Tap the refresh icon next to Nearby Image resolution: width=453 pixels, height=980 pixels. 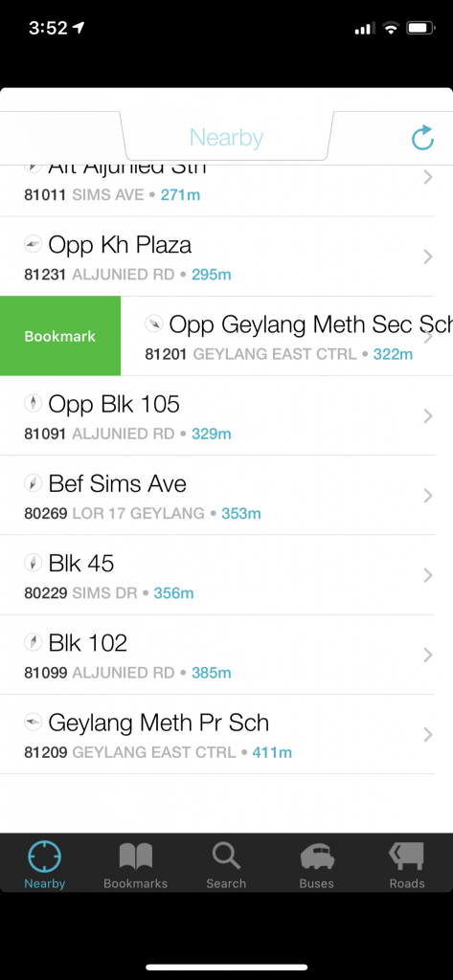click(x=423, y=138)
